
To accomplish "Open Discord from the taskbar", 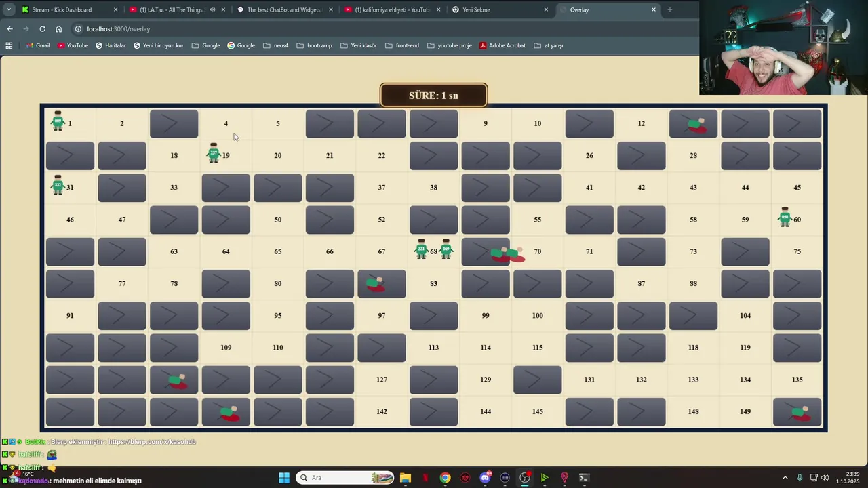I will pyautogui.click(x=485, y=478).
